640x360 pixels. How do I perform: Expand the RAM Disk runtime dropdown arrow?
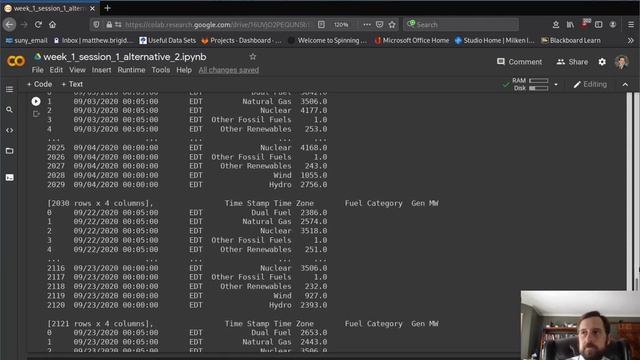(x=556, y=84)
